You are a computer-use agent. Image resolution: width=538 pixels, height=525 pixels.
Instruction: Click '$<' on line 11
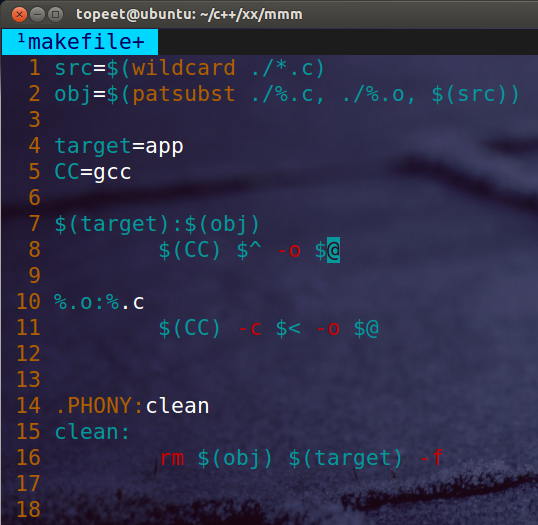pyautogui.click(x=289, y=328)
